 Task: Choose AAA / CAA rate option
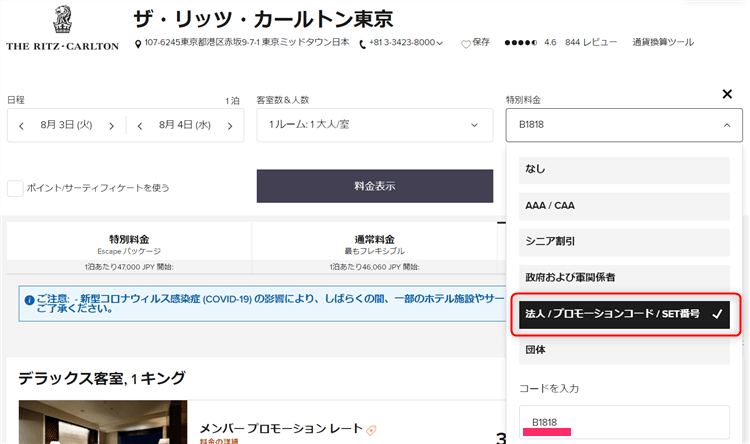click(x=625, y=205)
